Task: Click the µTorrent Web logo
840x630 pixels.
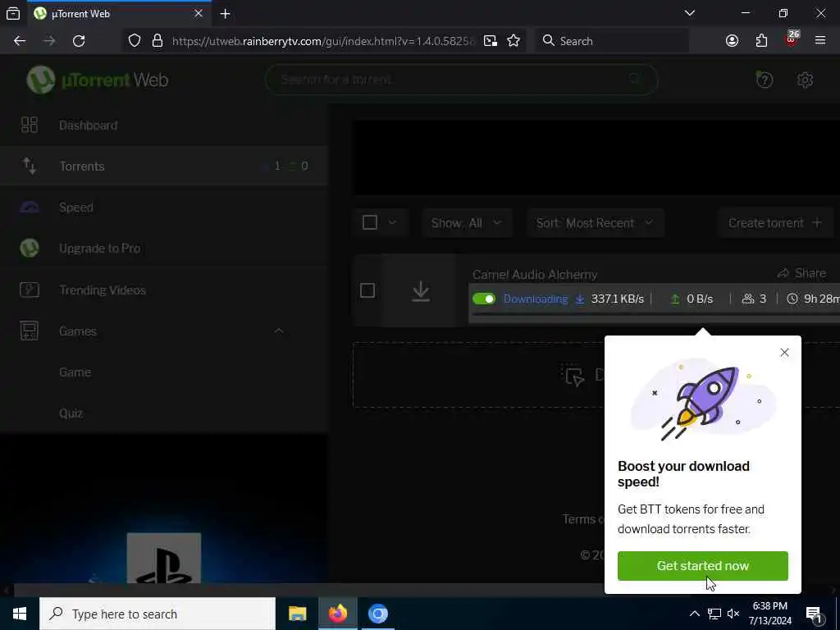Action: (x=98, y=80)
